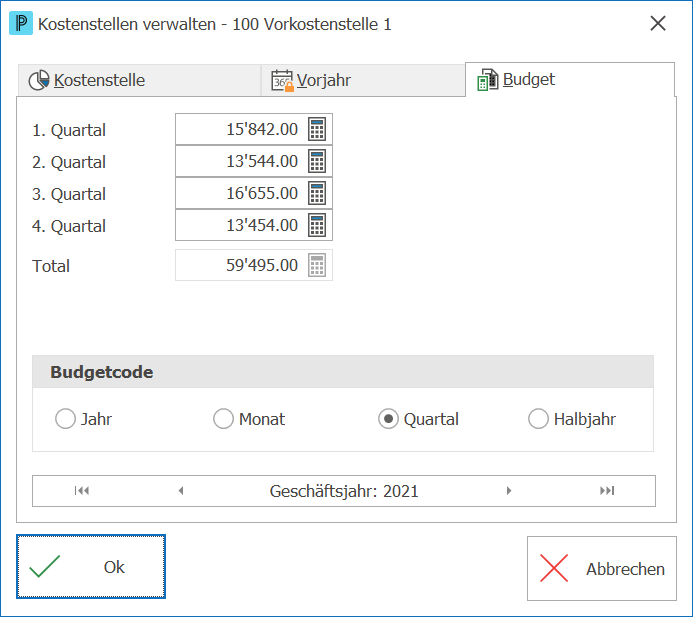693x617 pixels.
Task: Select Monat as budget code
Action: (249, 419)
